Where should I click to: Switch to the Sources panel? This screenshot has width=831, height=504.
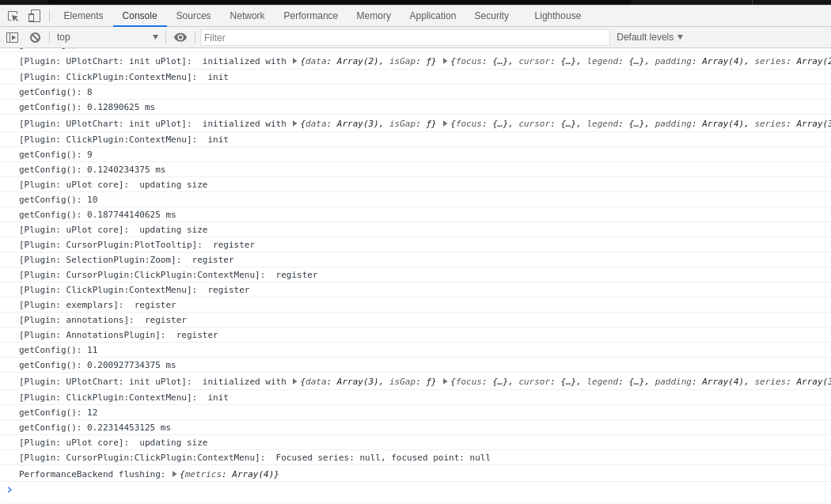pos(193,16)
